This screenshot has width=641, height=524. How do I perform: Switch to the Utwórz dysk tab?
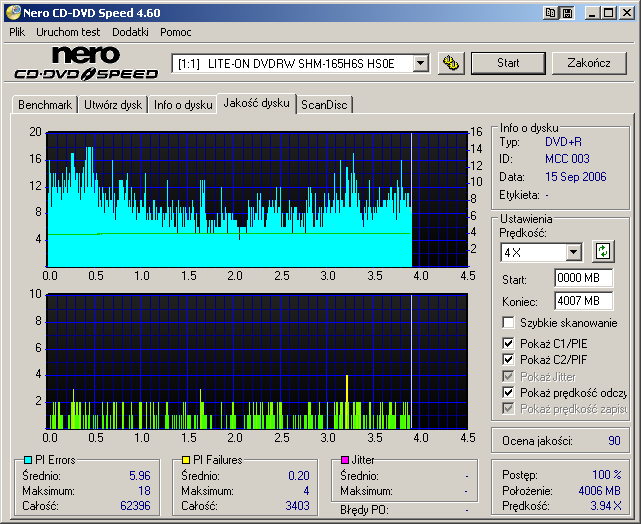113,105
